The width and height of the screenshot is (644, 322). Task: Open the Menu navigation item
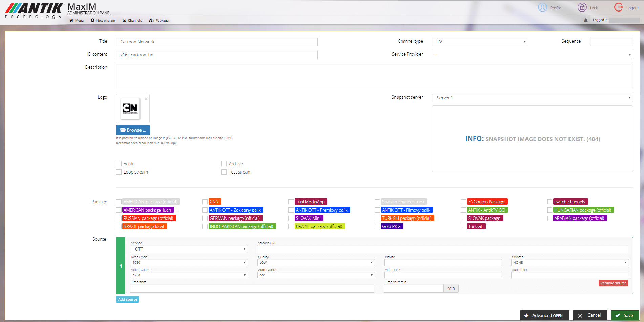pyautogui.click(x=77, y=21)
